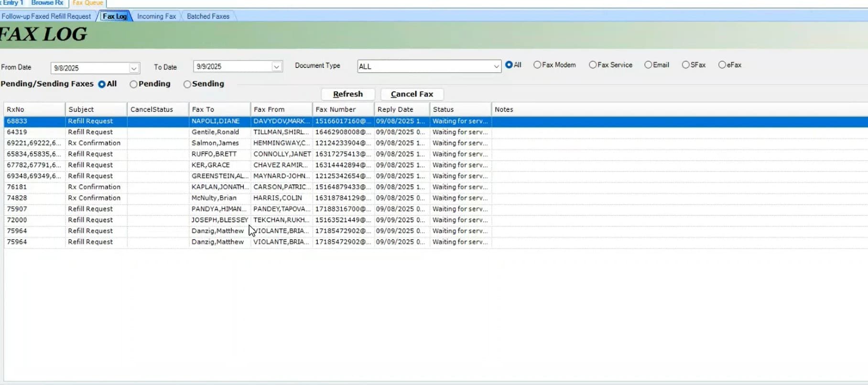Open the Fax Queue top tab
This screenshot has width=868, height=385.
(x=88, y=3)
